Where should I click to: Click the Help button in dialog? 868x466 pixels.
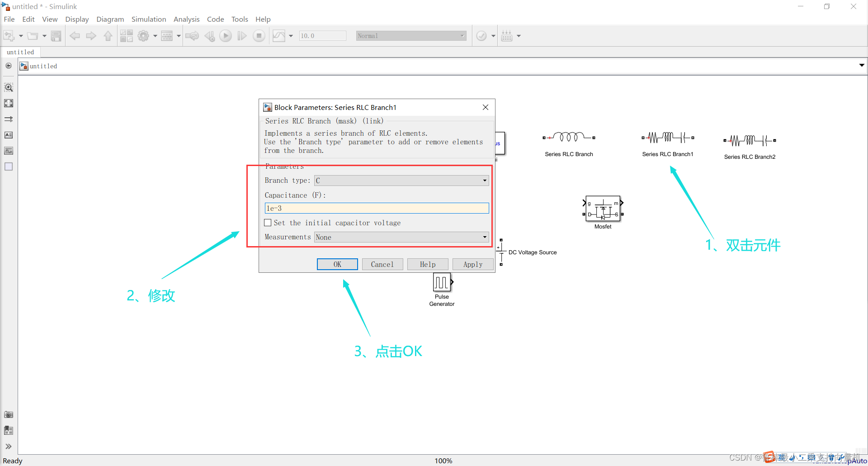click(x=428, y=264)
